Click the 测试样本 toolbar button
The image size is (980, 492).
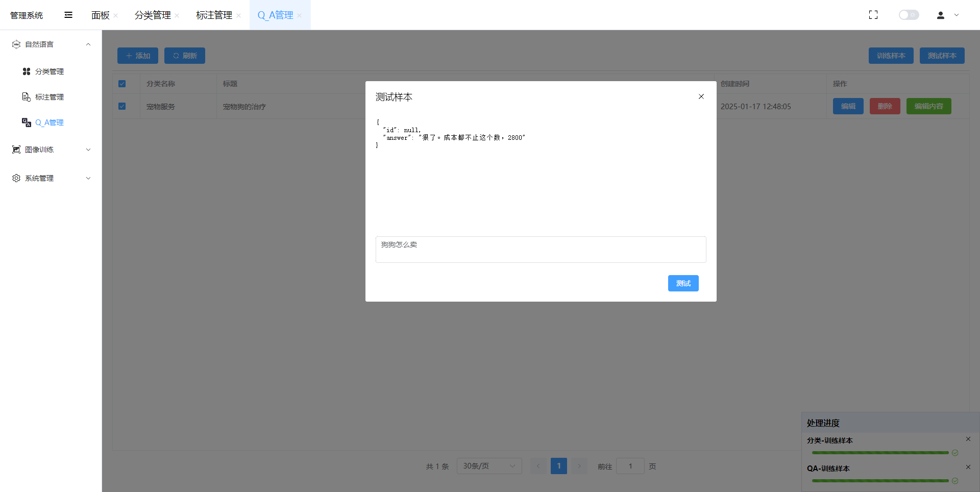click(942, 56)
